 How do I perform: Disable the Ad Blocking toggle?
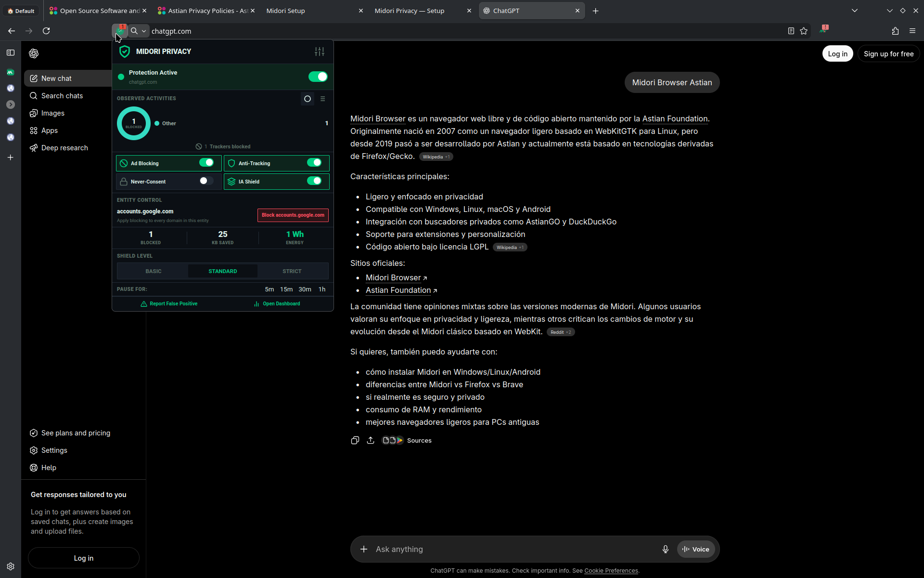click(206, 163)
